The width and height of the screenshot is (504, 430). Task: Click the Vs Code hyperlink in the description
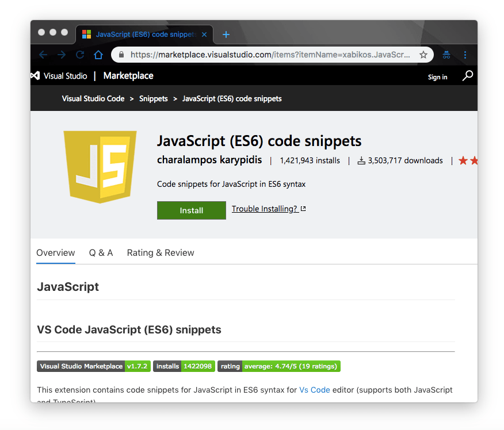click(314, 389)
